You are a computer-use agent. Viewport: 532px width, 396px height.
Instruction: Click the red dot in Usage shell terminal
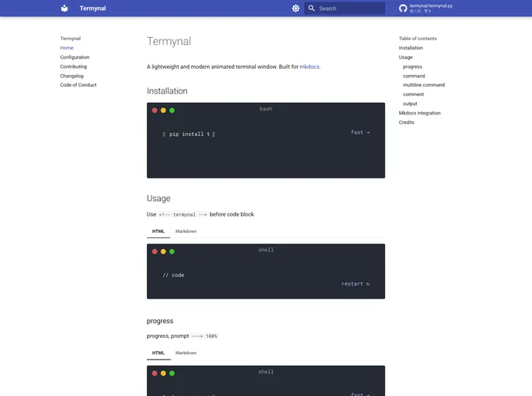[155, 251]
